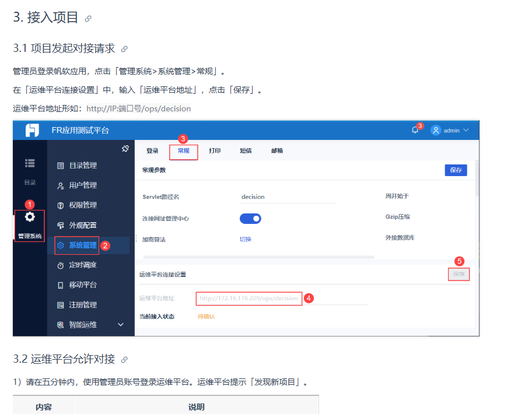Switch to the 短信 tab
532x414 pixels.
[246, 150]
